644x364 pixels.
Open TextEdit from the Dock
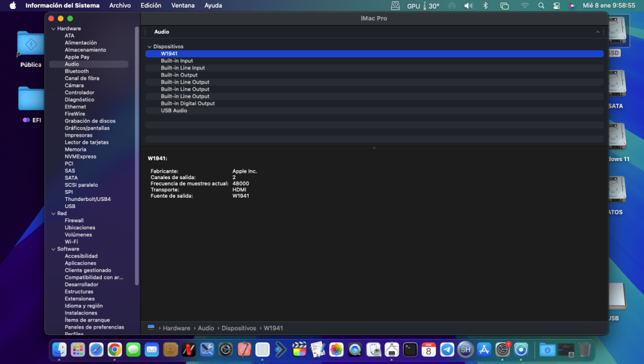(x=317, y=350)
